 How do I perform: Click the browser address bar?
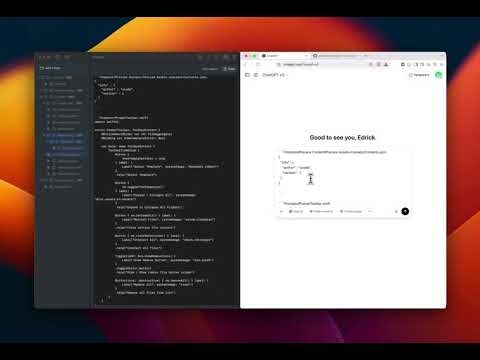(x=320, y=64)
